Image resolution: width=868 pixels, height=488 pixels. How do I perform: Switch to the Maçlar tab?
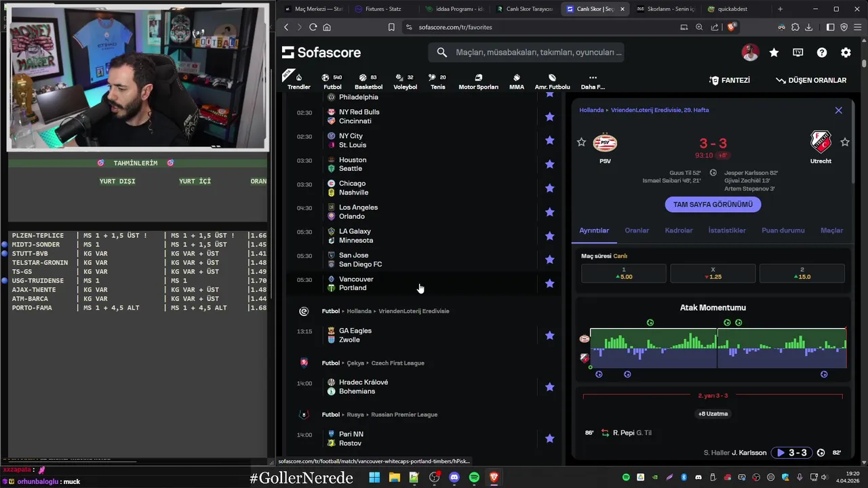pos(831,230)
